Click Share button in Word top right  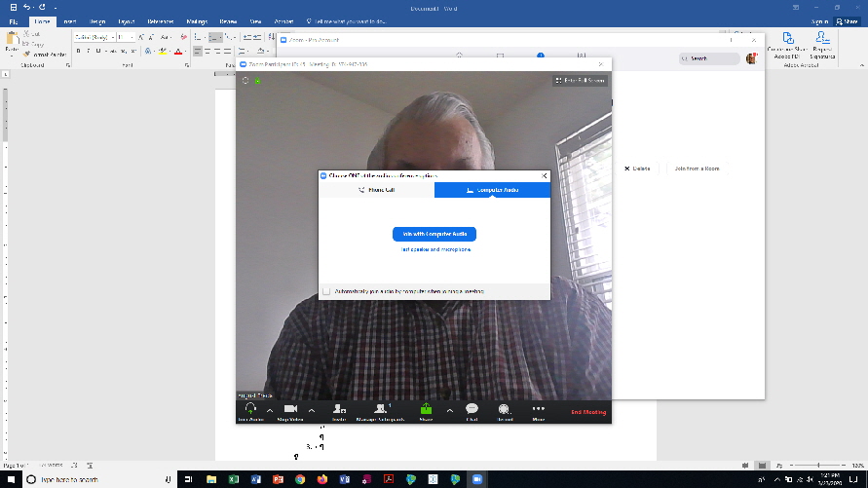coord(848,21)
